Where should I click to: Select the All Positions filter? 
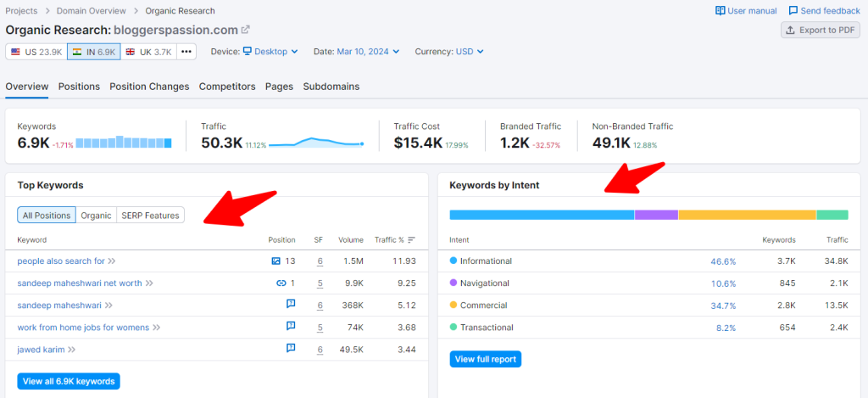pos(47,215)
